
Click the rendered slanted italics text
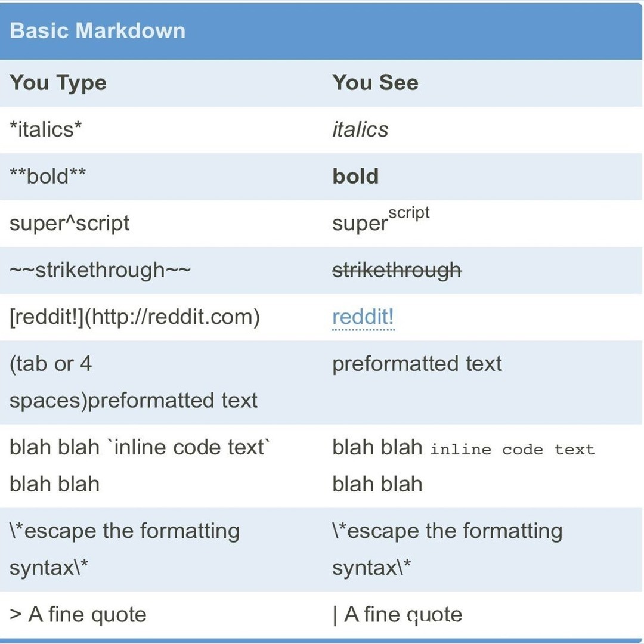(x=360, y=129)
